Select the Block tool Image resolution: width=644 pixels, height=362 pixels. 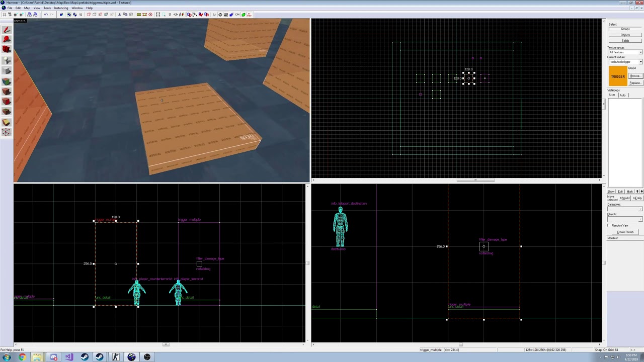(x=7, y=71)
